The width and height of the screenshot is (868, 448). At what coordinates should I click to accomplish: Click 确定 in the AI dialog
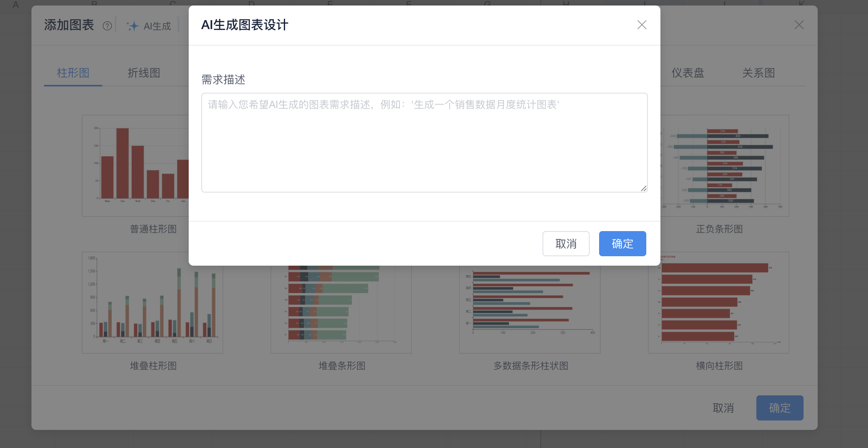pos(622,244)
